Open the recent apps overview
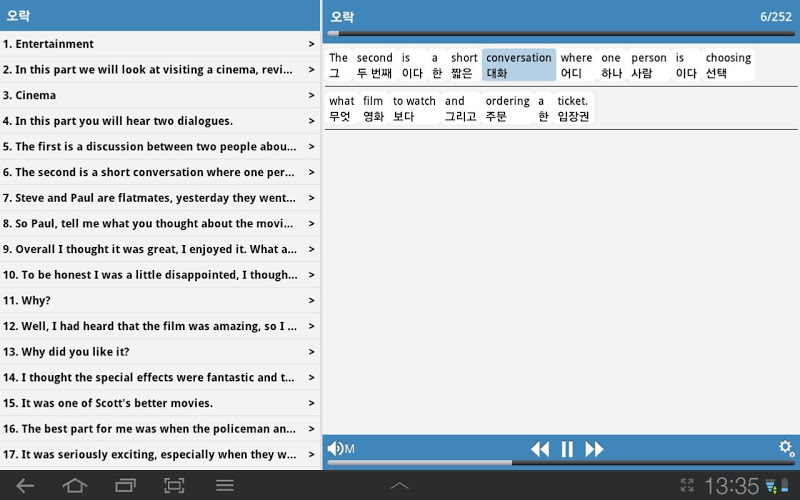Image resolution: width=800 pixels, height=500 pixels. pyautogui.click(x=125, y=486)
